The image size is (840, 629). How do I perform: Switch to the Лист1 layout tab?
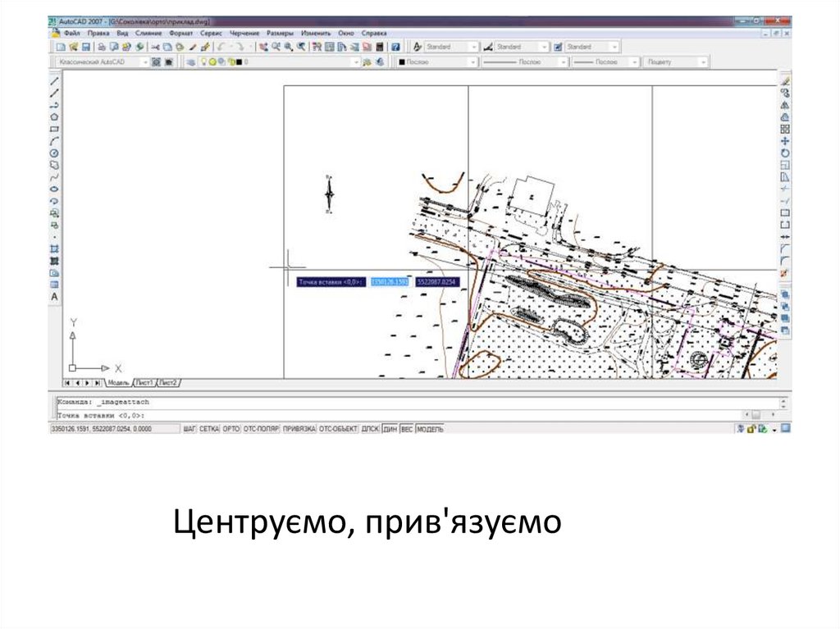click(144, 383)
